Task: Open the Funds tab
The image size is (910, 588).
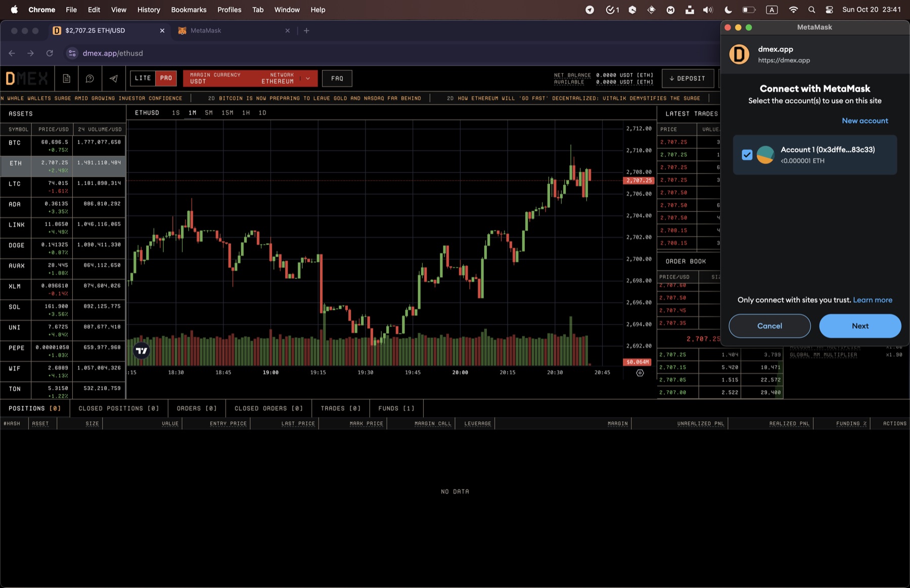Action: 396,408
